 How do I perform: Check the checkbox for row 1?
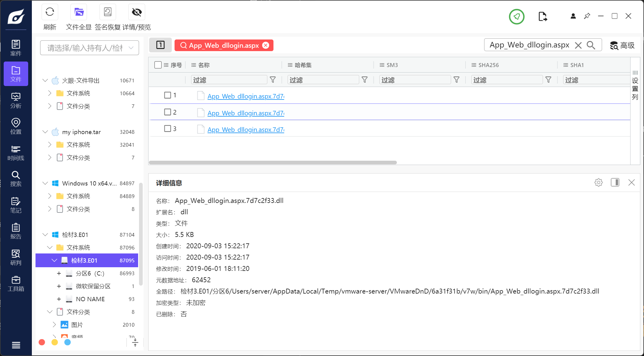click(x=168, y=95)
